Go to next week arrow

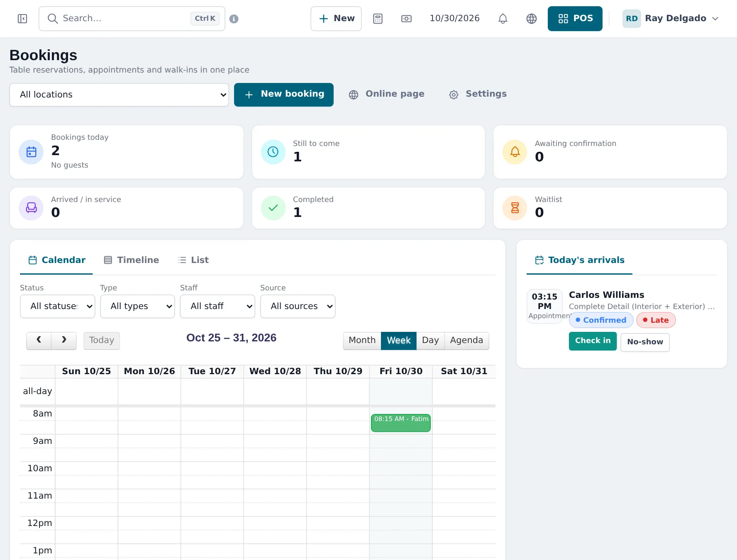coord(64,341)
